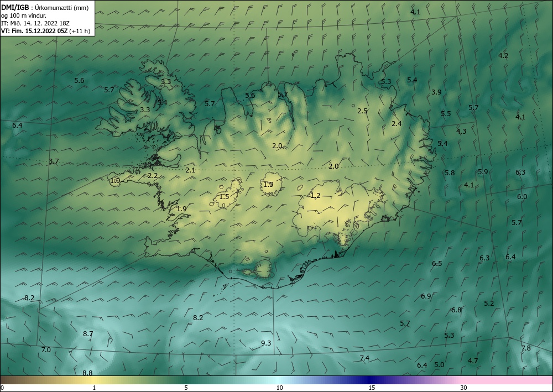Click the map value '6.0'
553x392 pixels.
[522, 197]
